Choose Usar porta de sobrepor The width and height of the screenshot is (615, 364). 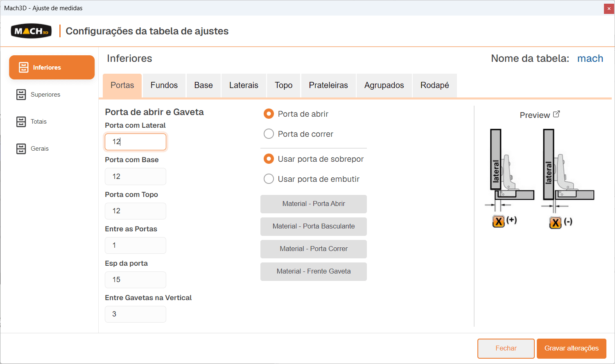point(269,159)
